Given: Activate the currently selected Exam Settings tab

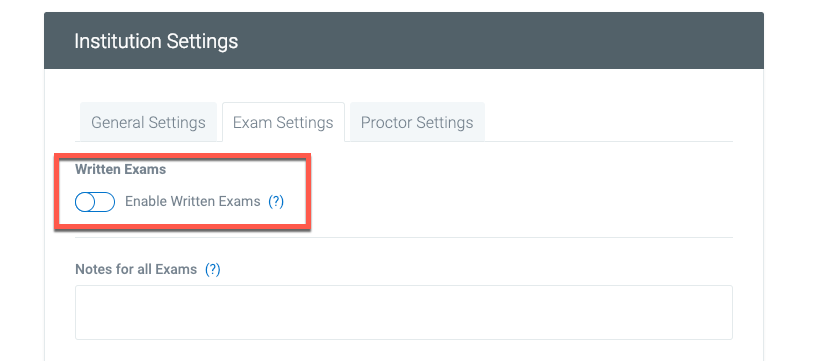Looking at the screenshot, I should (x=283, y=123).
